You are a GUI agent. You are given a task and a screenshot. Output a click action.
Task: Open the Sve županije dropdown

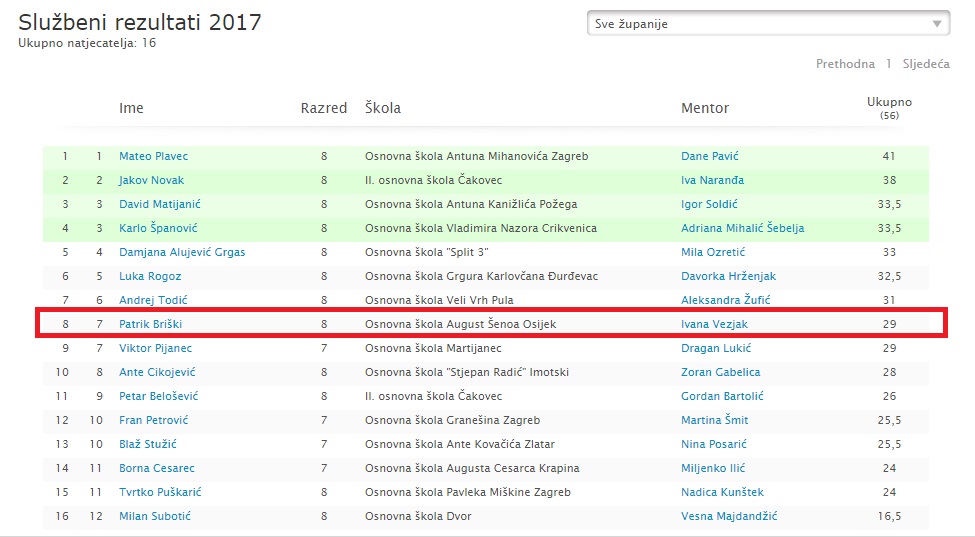(x=769, y=24)
